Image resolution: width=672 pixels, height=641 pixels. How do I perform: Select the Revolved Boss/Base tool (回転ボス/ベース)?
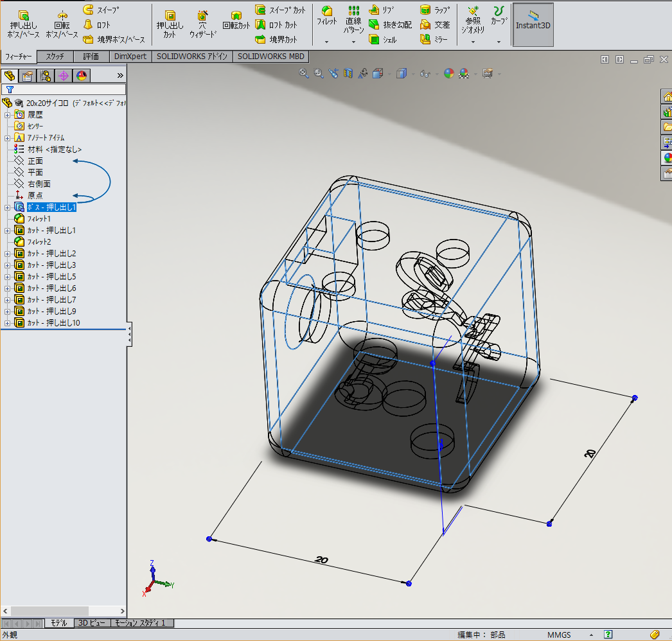tap(62, 24)
